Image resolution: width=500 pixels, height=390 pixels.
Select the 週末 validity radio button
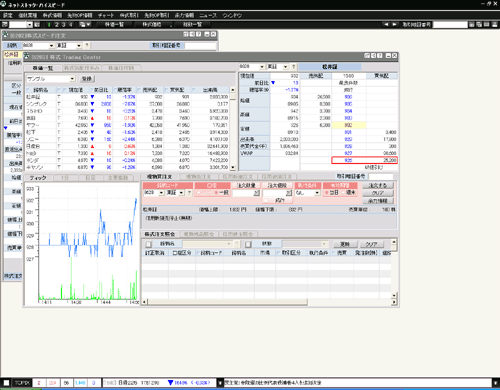pyautogui.click(x=343, y=193)
